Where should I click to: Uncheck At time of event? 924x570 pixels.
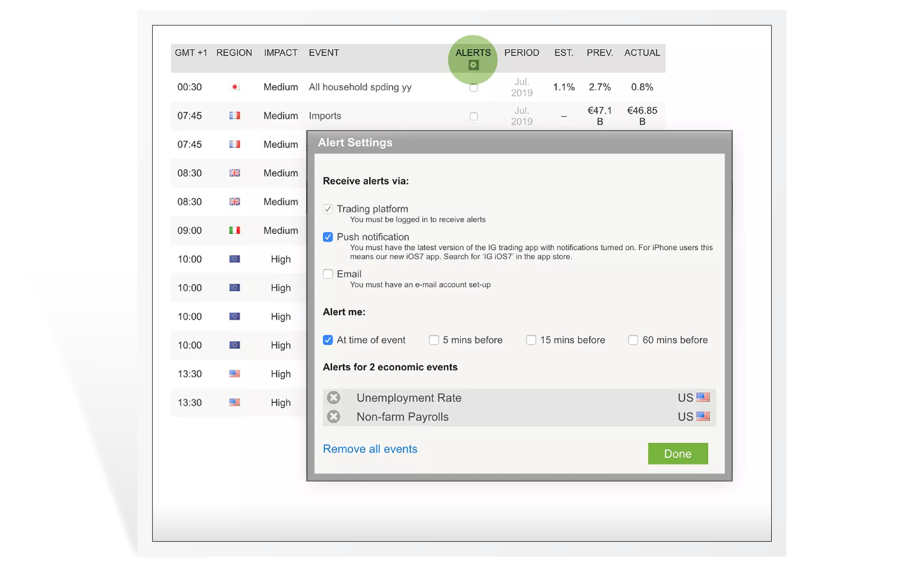tap(328, 340)
